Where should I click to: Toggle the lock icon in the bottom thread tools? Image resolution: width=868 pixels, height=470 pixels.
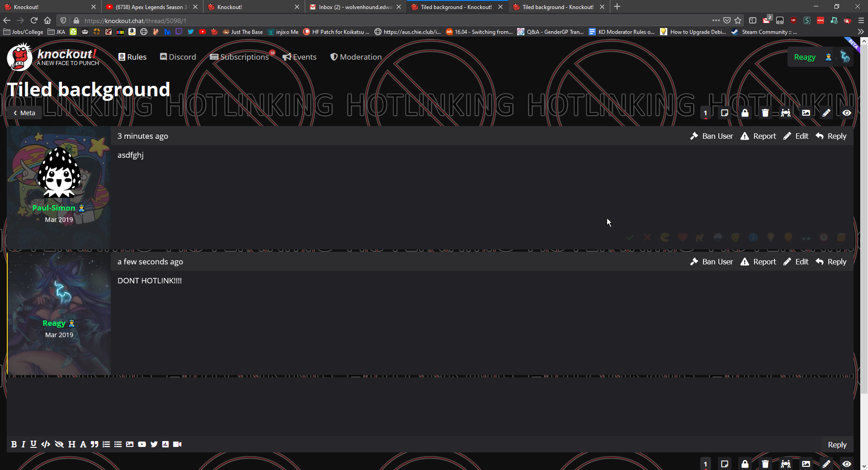point(745,464)
